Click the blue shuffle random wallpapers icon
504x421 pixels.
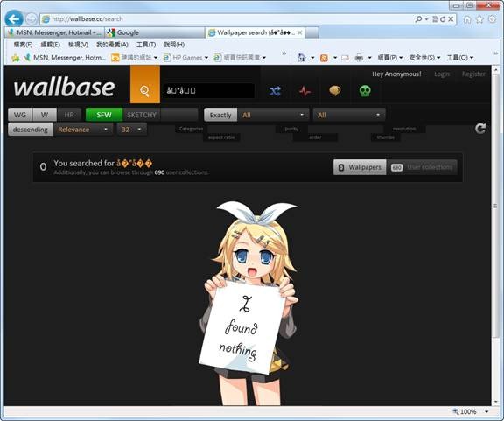pyautogui.click(x=275, y=91)
